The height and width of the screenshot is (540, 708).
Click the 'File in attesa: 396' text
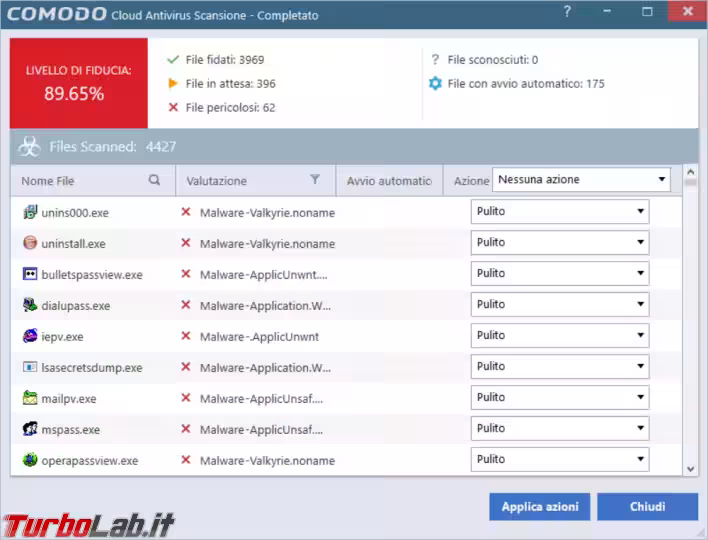point(230,84)
